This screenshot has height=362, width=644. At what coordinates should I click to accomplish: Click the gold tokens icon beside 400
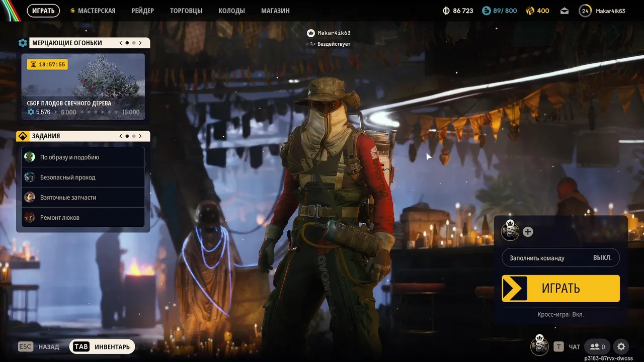(x=530, y=11)
